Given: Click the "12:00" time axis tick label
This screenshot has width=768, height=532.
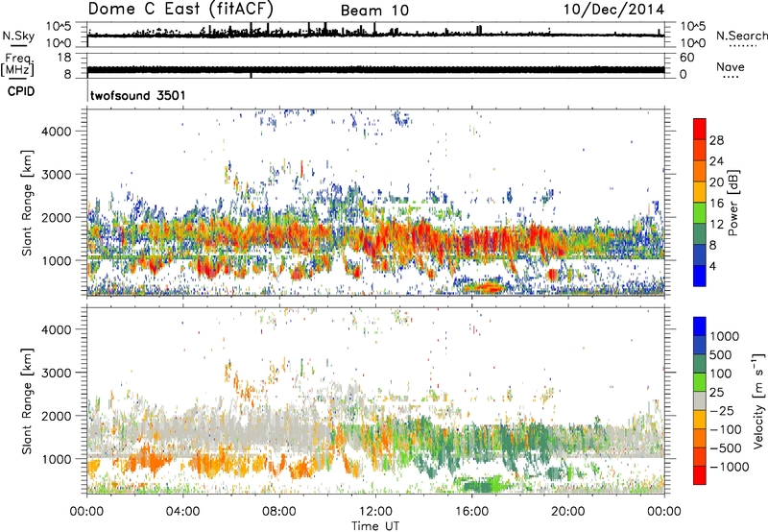Looking at the screenshot, I should (x=375, y=512).
